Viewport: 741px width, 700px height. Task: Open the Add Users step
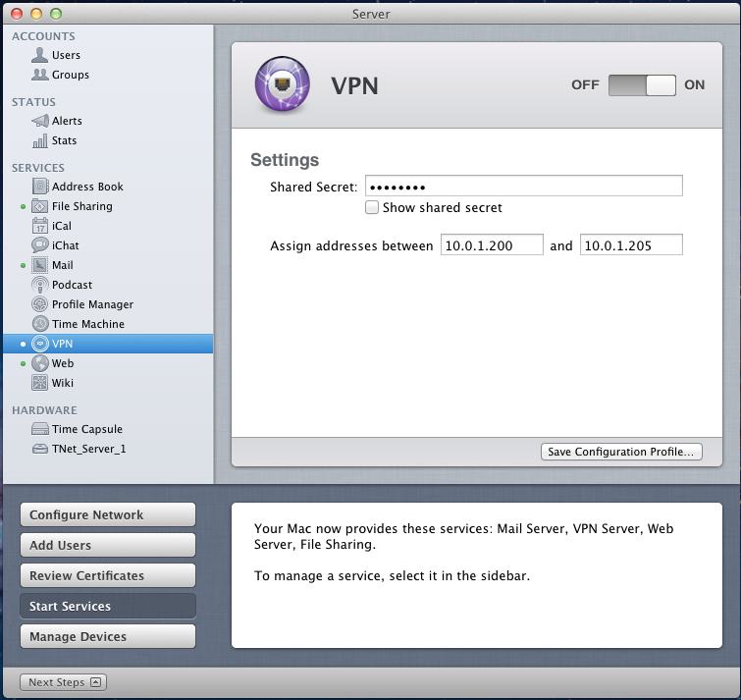point(108,545)
